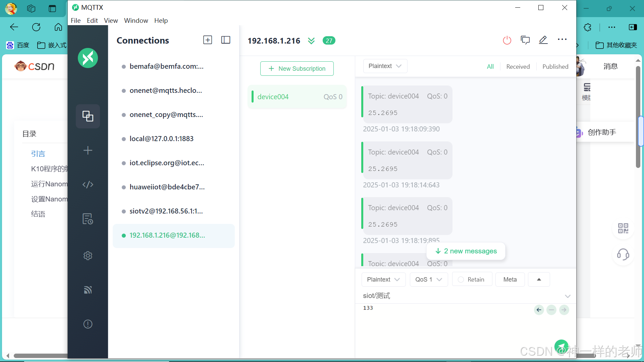This screenshot has width=644, height=362.
Task: Filter to Published messages
Action: click(x=555, y=66)
